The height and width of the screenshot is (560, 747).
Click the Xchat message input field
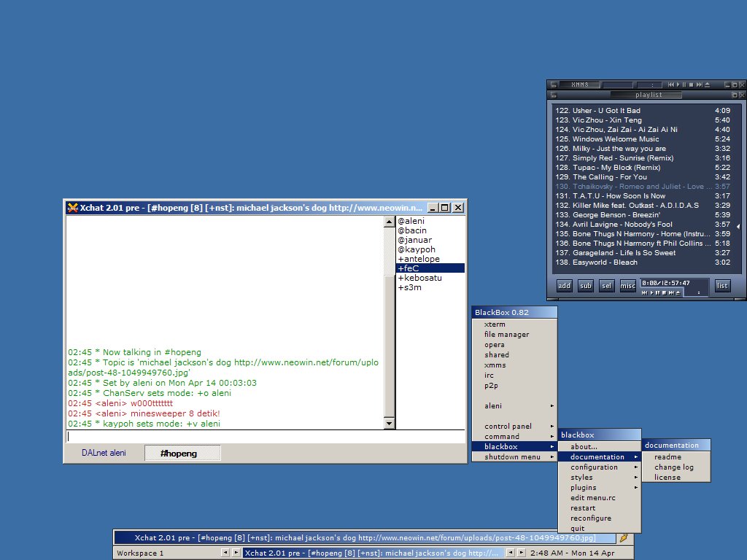point(266,436)
